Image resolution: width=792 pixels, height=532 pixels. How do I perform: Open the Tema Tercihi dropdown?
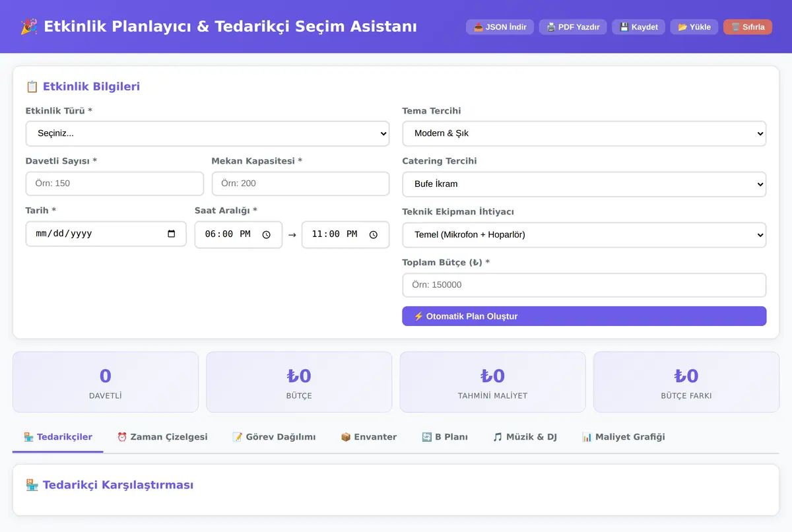[x=584, y=133]
